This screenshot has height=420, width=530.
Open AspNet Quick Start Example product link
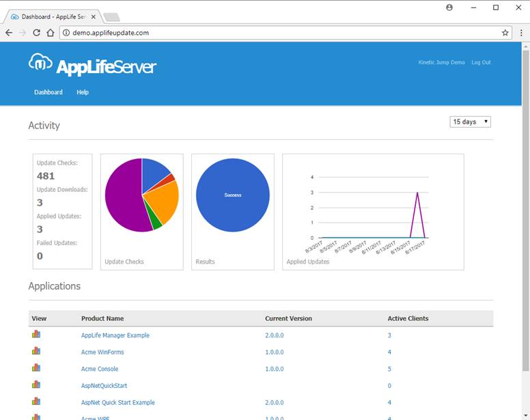(118, 402)
